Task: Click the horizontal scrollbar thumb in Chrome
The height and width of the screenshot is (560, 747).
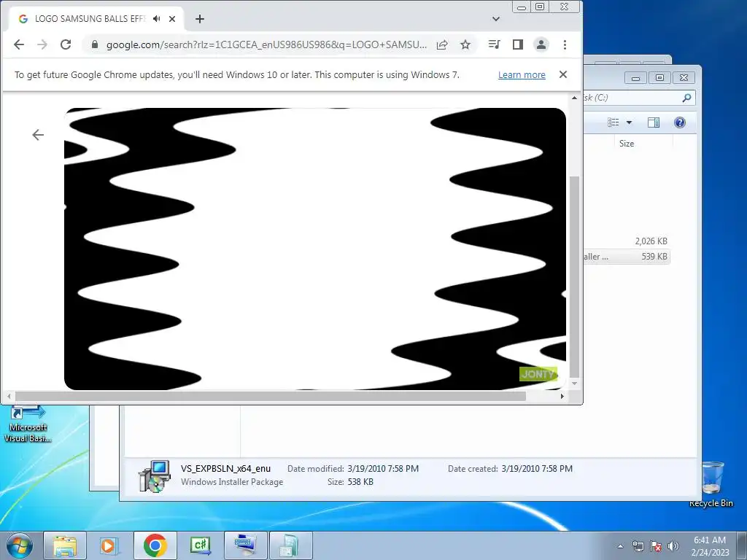Action: point(271,396)
